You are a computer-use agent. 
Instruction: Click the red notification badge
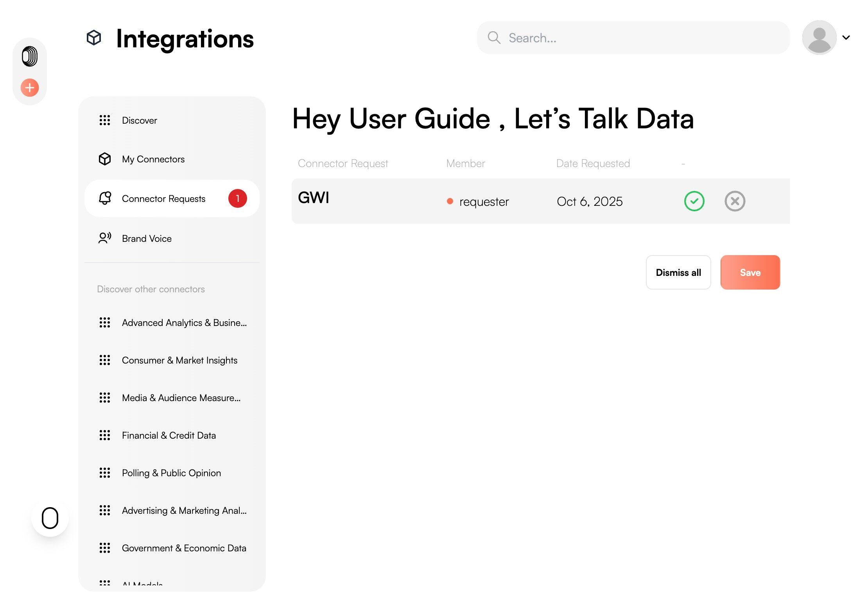click(x=237, y=198)
